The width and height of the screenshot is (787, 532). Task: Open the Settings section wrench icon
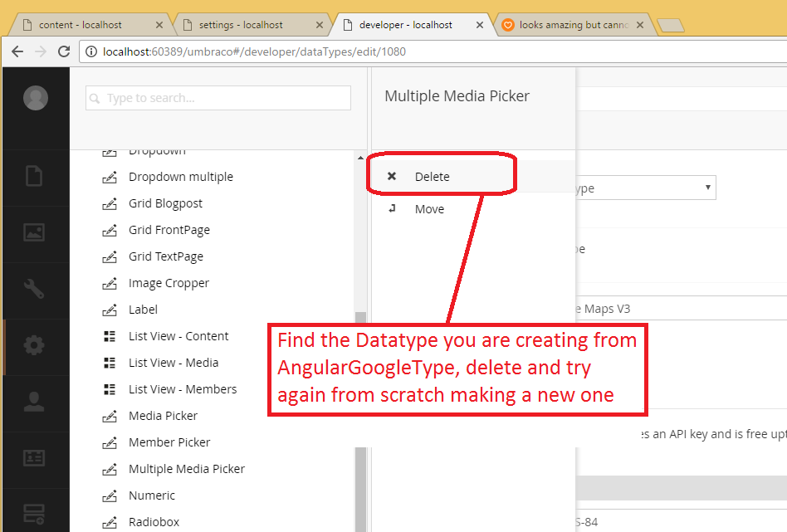(34, 289)
